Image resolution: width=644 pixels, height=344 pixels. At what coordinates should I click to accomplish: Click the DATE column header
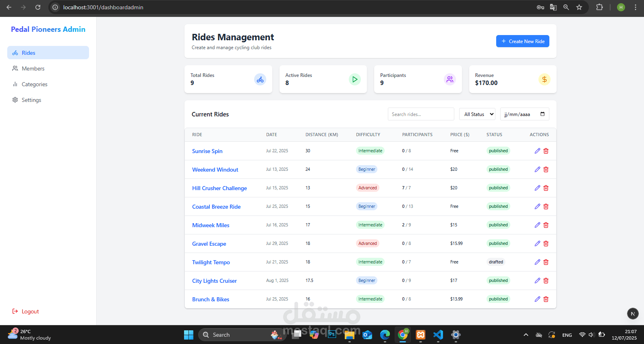(x=271, y=135)
